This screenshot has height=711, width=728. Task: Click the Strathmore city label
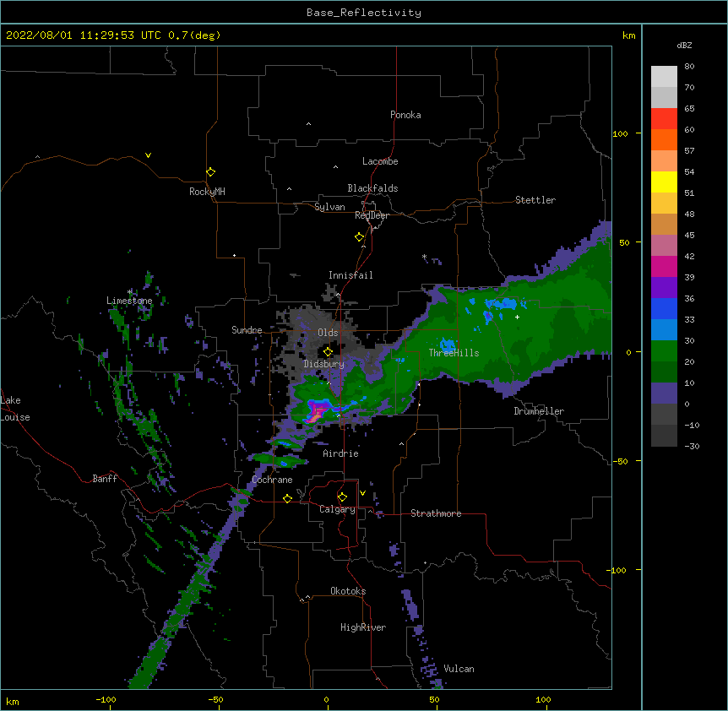(436, 513)
